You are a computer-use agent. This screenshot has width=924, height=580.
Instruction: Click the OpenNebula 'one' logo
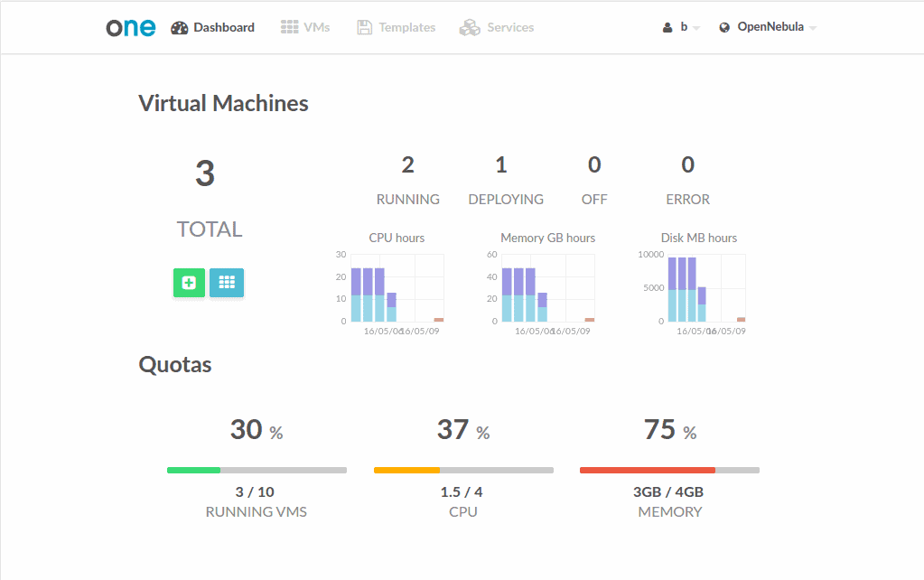pyautogui.click(x=131, y=27)
